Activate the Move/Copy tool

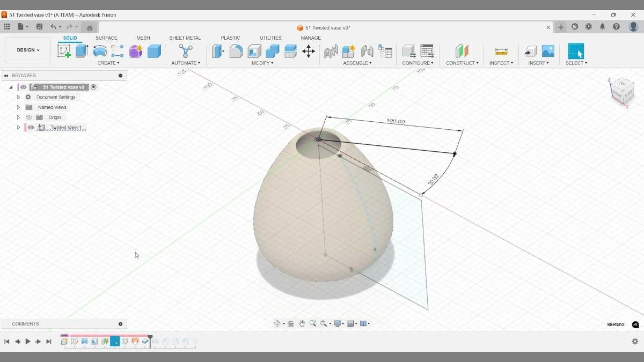coord(309,51)
